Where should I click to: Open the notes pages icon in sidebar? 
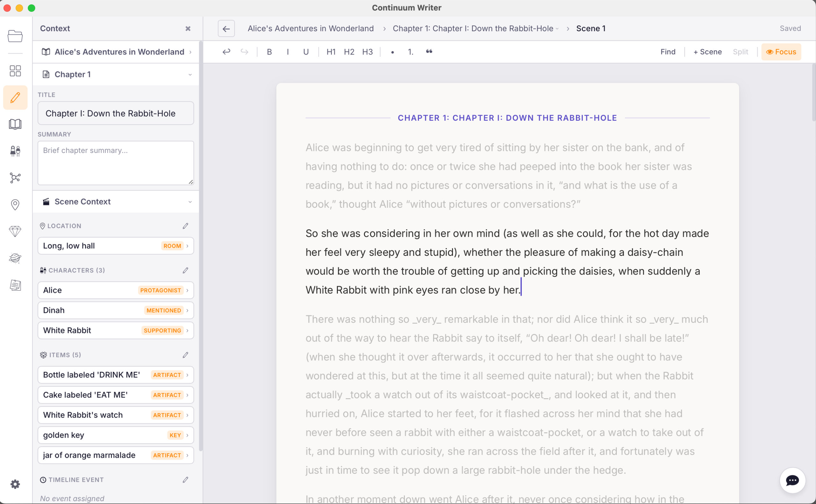tap(15, 285)
